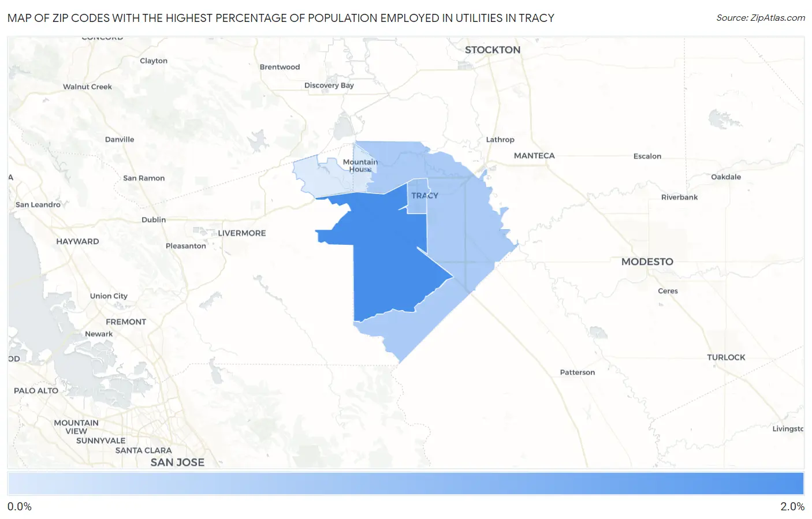Select the Mountain House map label
The image size is (812, 519).
pos(360,166)
